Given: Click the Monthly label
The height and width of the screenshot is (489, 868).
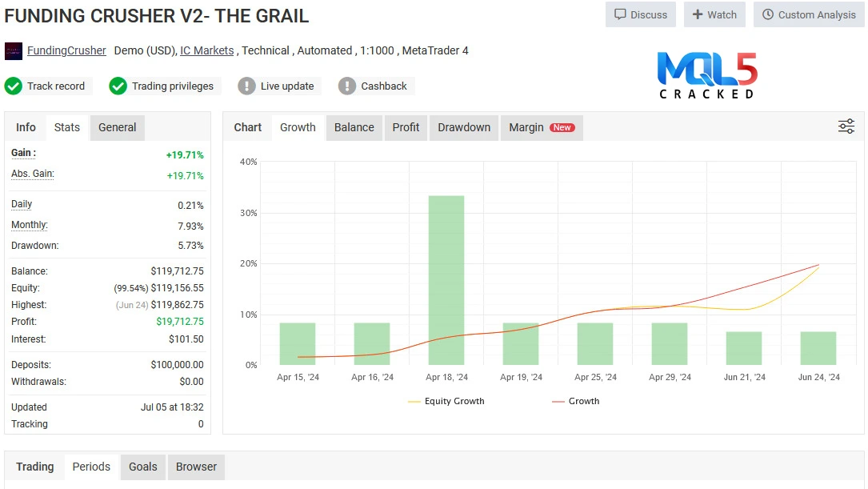Looking at the screenshot, I should coord(30,225).
